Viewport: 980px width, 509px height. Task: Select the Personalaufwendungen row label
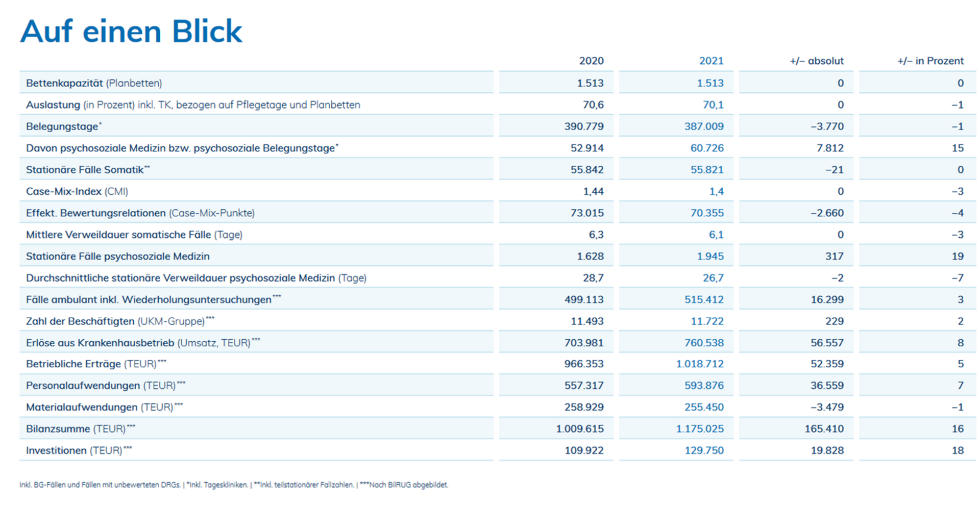(106, 386)
